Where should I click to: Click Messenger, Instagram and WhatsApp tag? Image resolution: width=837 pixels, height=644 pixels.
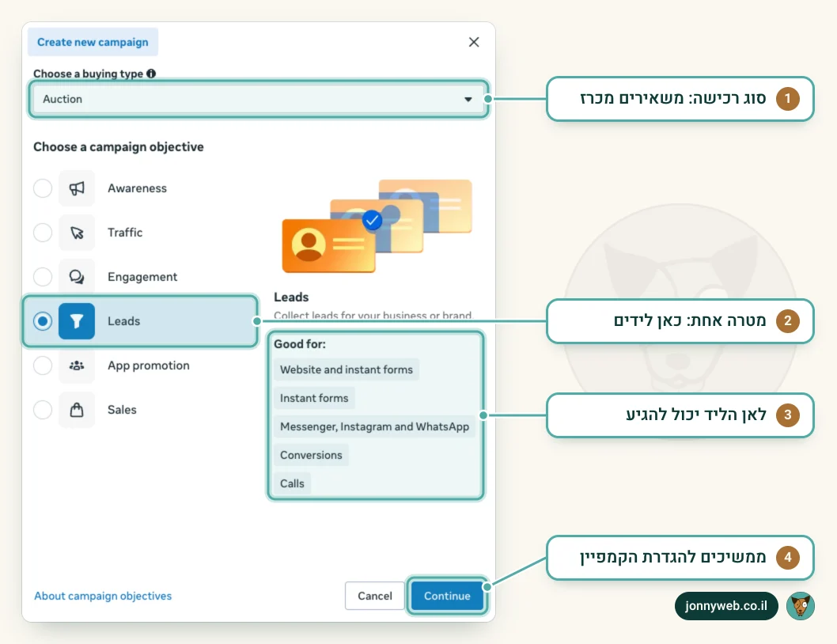(374, 426)
